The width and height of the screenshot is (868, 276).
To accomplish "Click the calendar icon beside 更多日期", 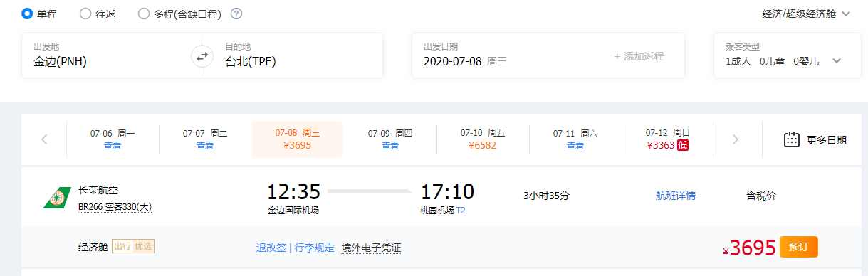I will [x=792, y=139].
